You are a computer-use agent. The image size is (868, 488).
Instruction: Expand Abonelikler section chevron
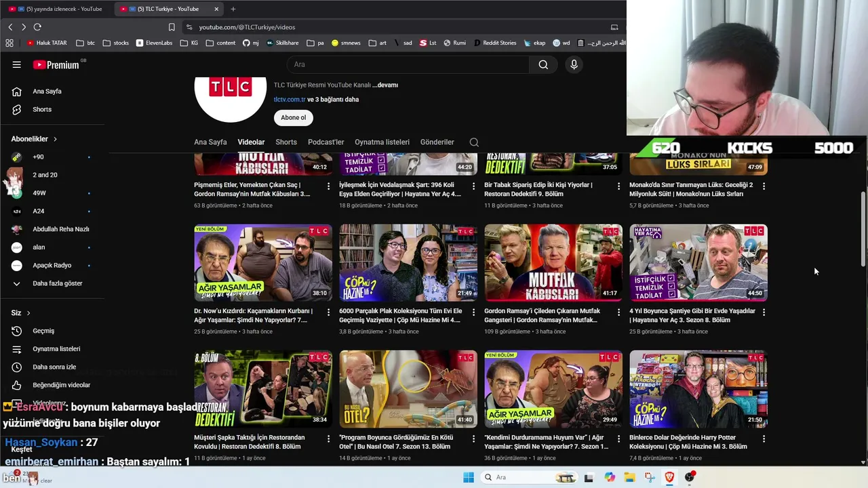click(55, 139)
